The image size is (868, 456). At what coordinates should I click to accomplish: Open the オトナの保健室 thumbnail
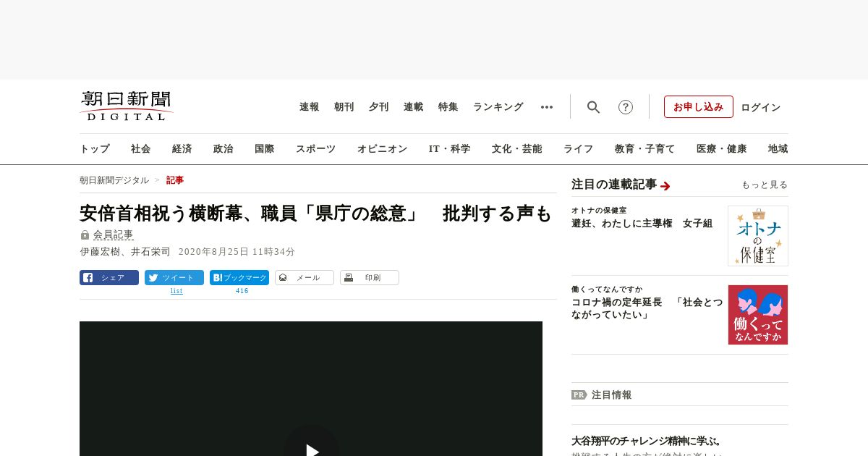click(758, 236)
